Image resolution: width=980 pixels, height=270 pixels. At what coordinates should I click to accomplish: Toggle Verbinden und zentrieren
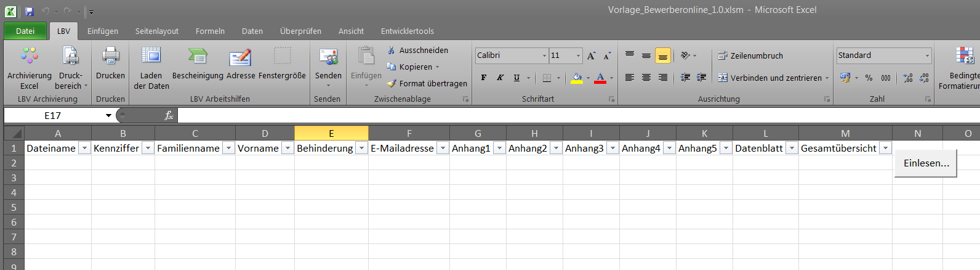pyautogui.click(x=769, y=78)
